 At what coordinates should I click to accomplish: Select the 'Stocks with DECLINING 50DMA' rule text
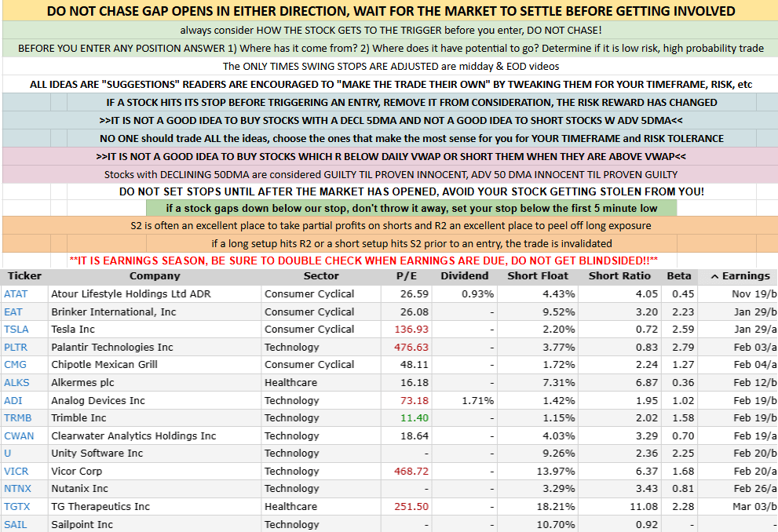391,174
